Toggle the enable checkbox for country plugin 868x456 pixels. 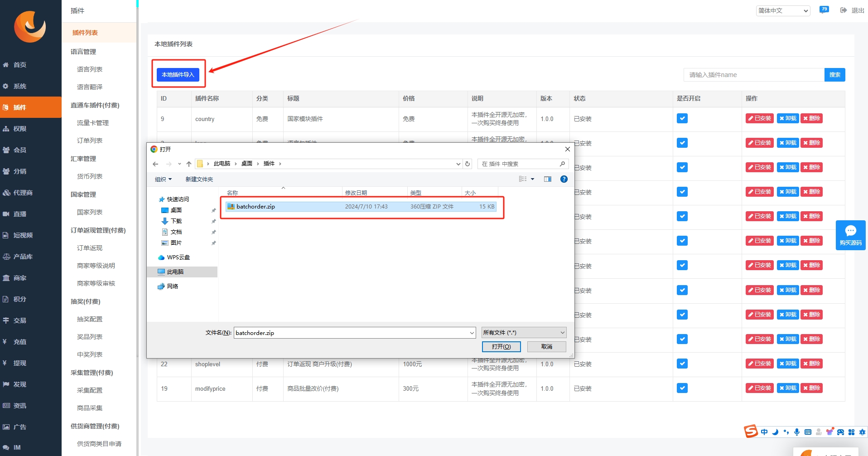(682, 119)
